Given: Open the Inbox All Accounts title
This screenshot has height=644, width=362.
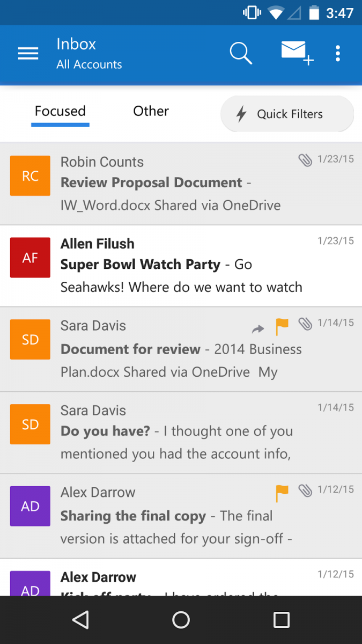Looking at the screenshot, I should pos(89,54).
